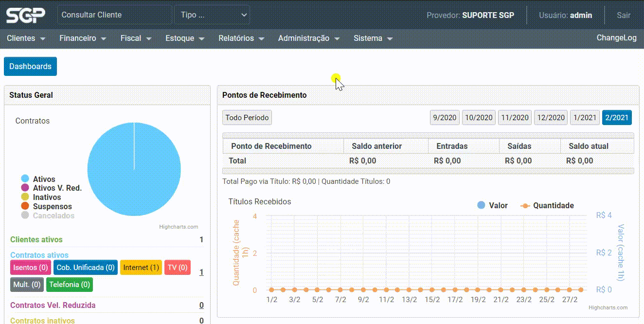This screenshot has height=324, width=644.
Task: Click the R$ 0,00 value under Saldo anterior
Action: point(363,161)
